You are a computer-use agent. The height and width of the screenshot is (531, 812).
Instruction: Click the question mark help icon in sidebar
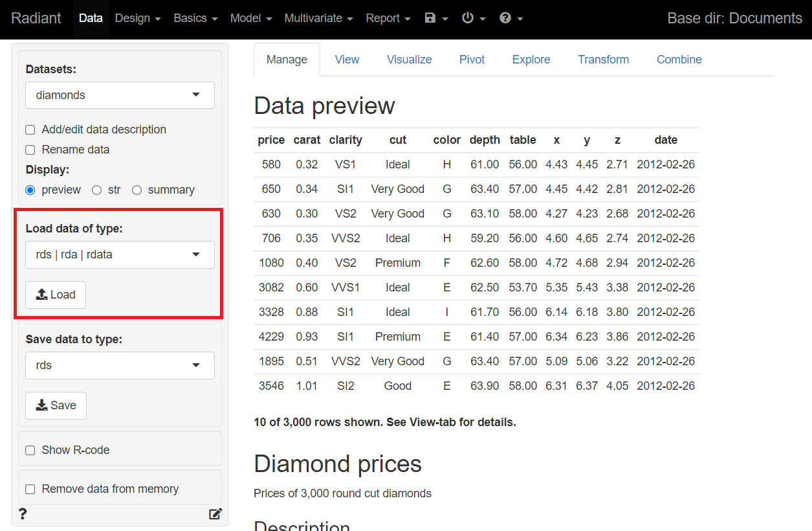coord(23,514)
